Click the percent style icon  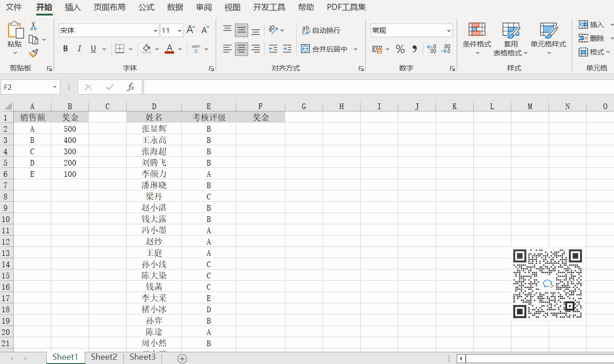400,49
